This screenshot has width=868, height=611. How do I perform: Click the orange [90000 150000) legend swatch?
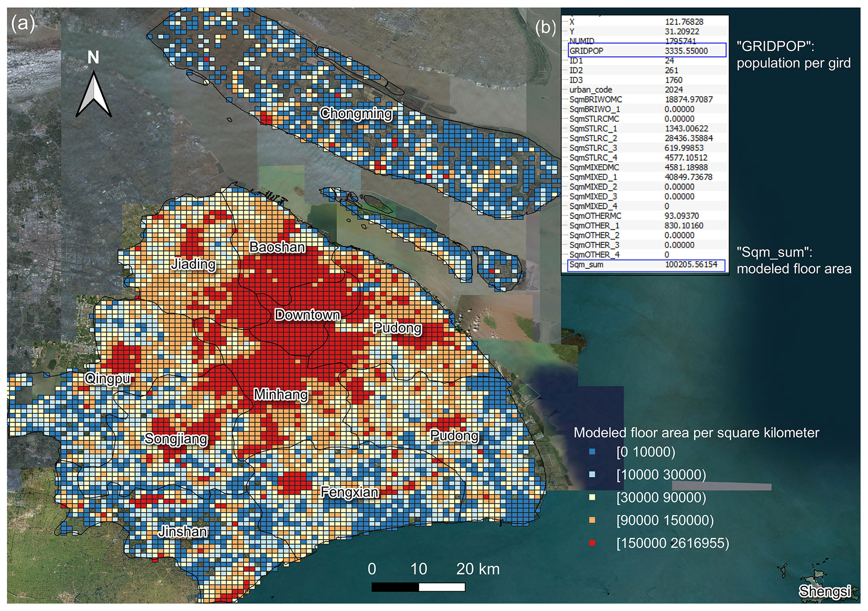pyautogui.click(x=593, y=520)
